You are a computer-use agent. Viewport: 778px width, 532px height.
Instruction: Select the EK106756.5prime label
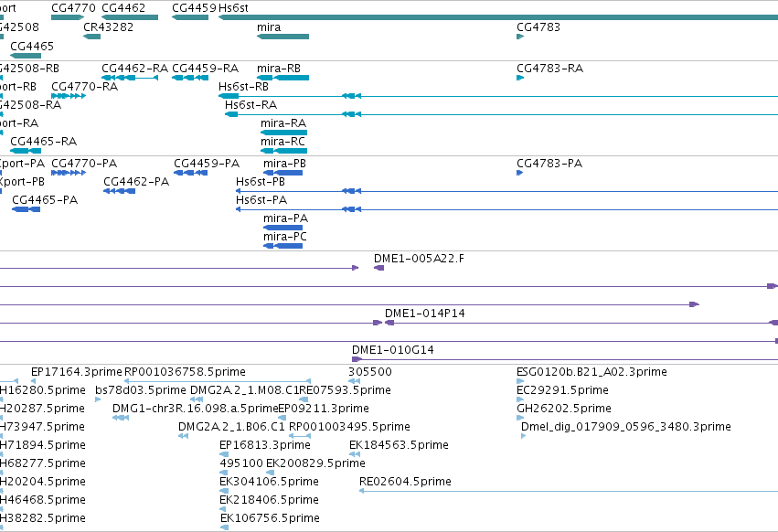[x=270, y=518]
